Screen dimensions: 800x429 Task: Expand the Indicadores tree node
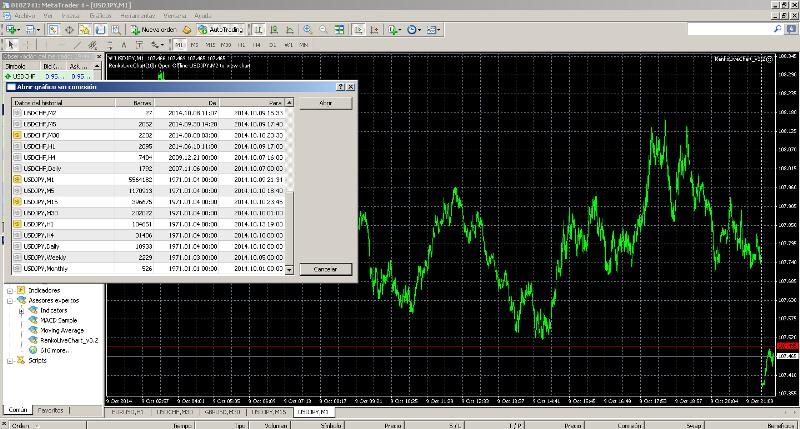coord(9,290)
